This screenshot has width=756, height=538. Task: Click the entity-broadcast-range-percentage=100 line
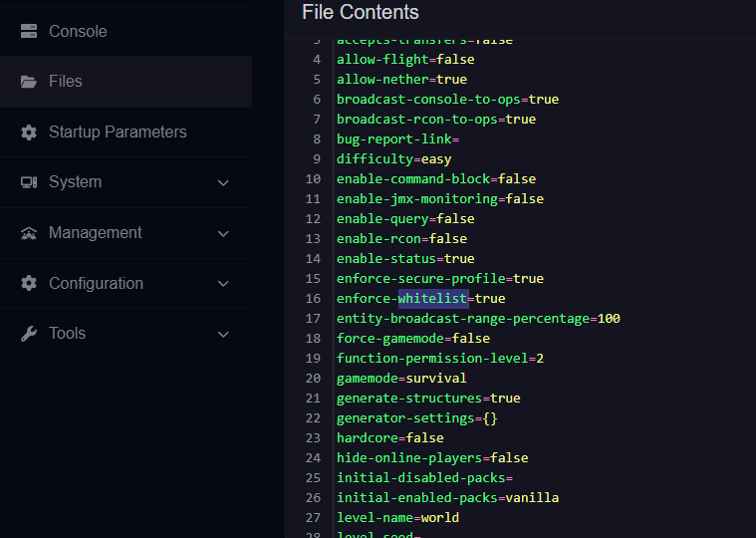(x=478, y=318)
